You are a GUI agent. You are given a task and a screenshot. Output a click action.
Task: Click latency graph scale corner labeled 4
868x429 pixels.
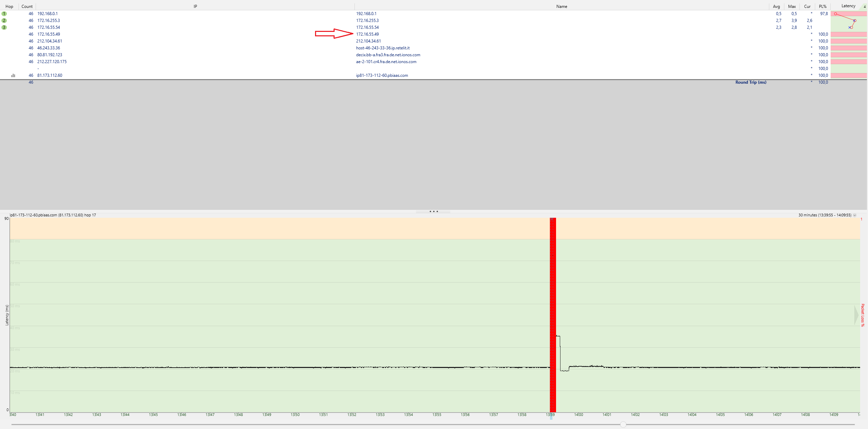tap(864, 7)
